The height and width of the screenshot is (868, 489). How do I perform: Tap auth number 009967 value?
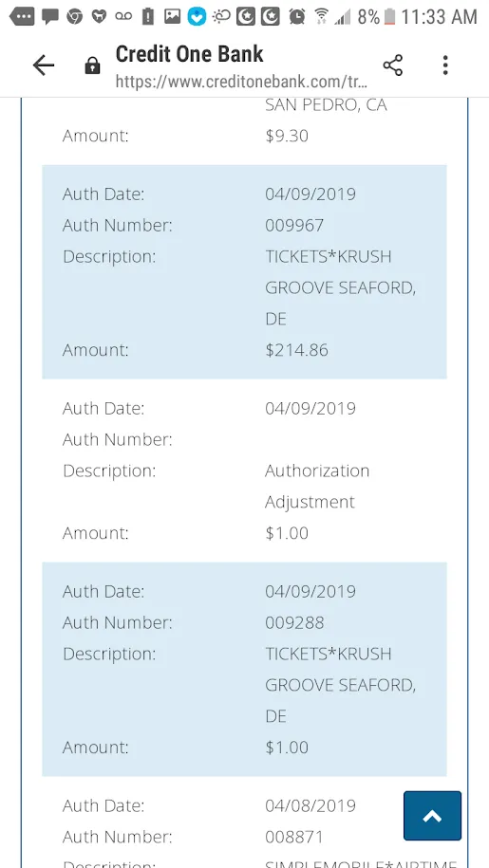coord(294,226)
